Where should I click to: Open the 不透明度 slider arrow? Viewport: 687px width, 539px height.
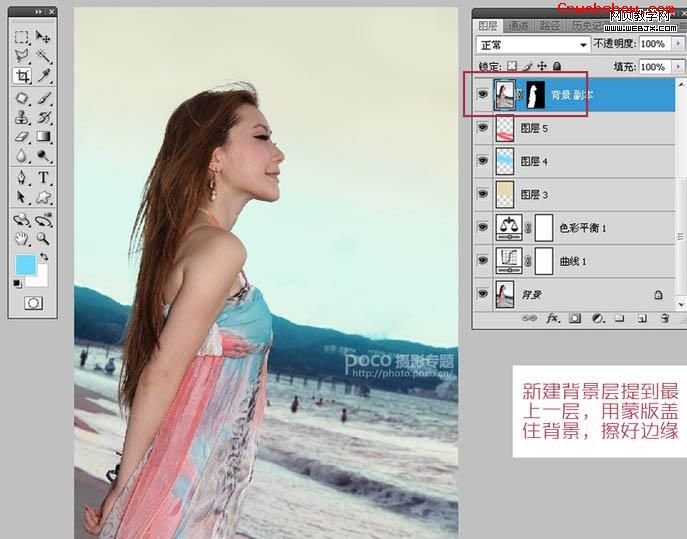coord(678,44)
